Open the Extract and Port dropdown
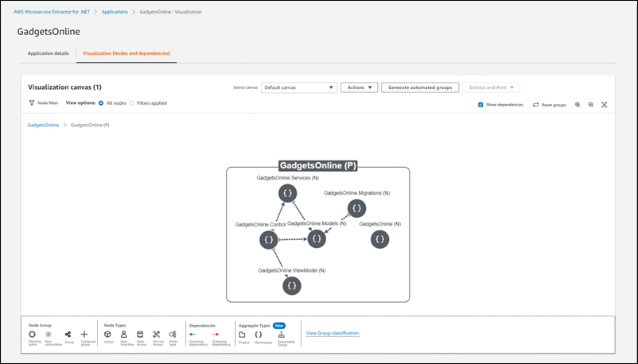 [x=491, y=87]
